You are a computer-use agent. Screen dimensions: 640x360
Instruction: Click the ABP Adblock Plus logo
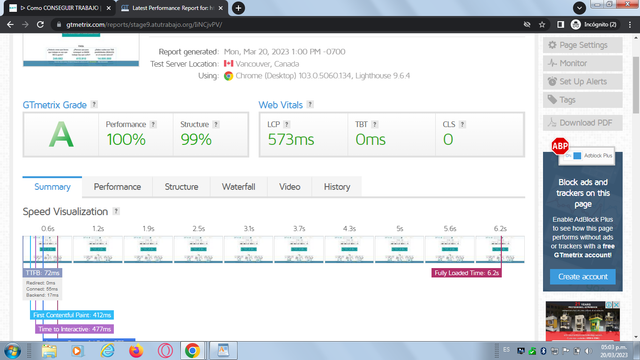560,146
